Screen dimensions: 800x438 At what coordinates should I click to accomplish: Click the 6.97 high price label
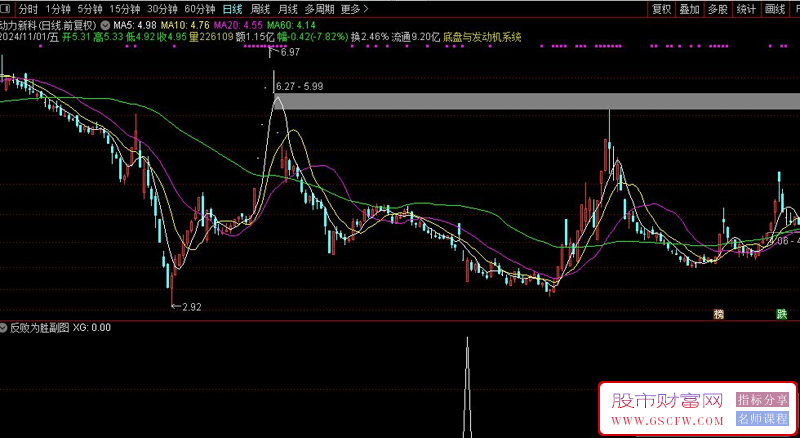[x=289, y=52]
